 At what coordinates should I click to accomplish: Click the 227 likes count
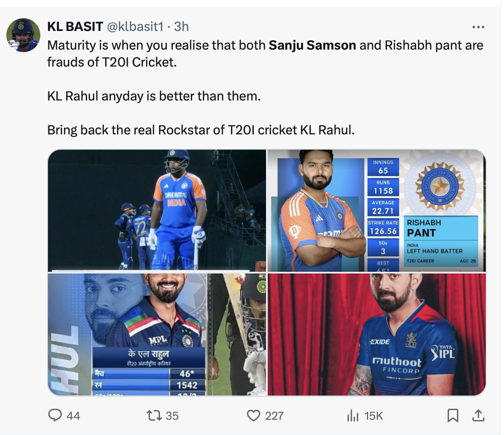(x=274, y=416)
